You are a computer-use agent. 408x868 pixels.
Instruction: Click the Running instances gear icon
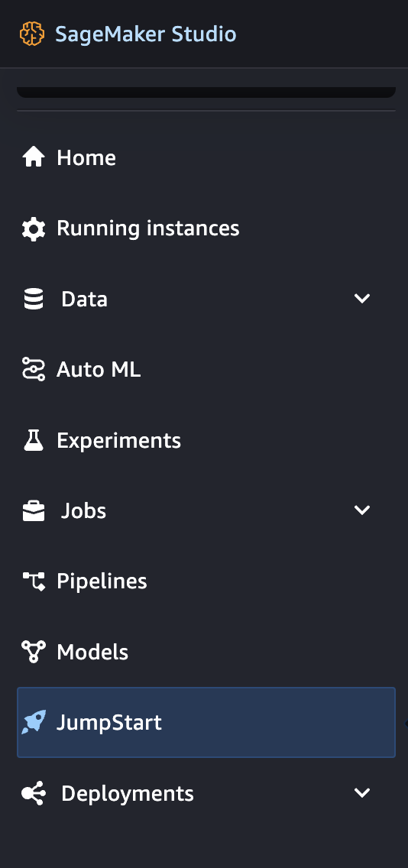click(33, 228)
